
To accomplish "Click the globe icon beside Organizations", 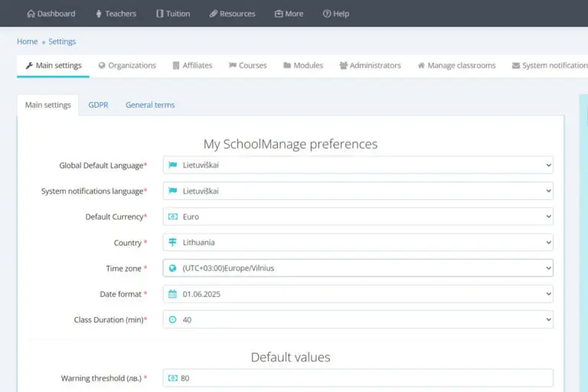I will 102,66.
